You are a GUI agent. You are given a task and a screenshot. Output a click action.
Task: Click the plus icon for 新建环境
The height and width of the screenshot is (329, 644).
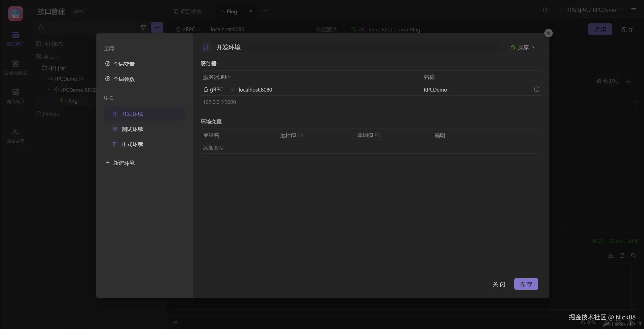pos(108,162)
